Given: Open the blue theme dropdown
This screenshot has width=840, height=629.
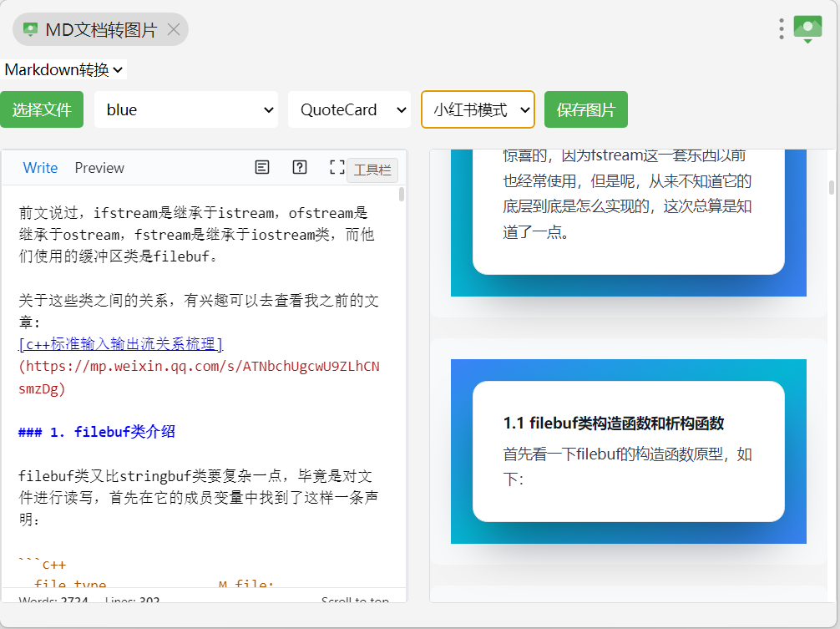Looking at the screenshot, I should (x=186, y=109).
